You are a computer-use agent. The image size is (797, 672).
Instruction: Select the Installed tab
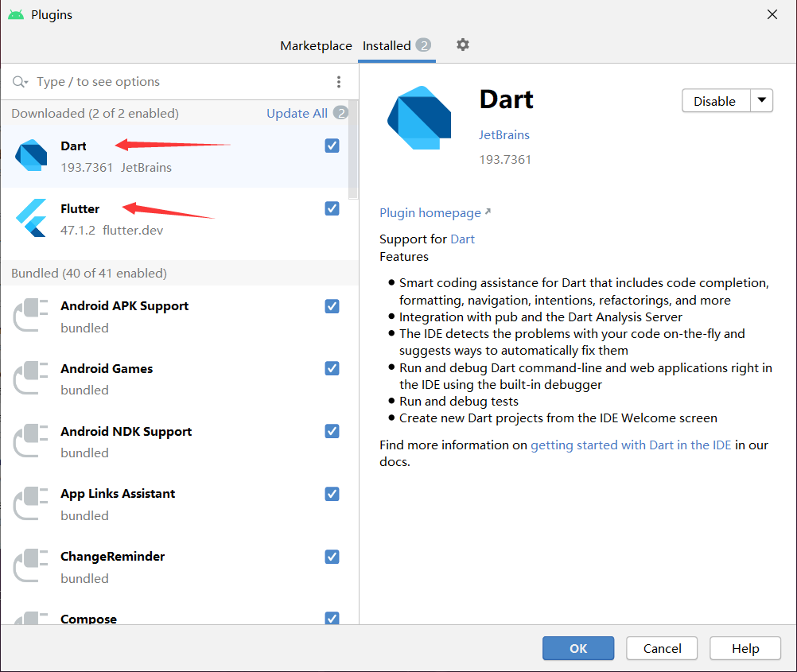click(396, 46)
